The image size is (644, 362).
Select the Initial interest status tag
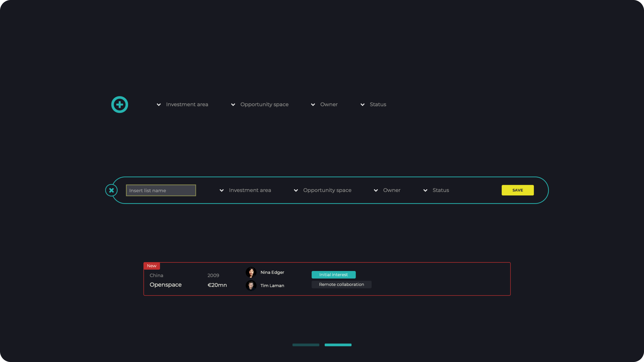tap(333, 275)
